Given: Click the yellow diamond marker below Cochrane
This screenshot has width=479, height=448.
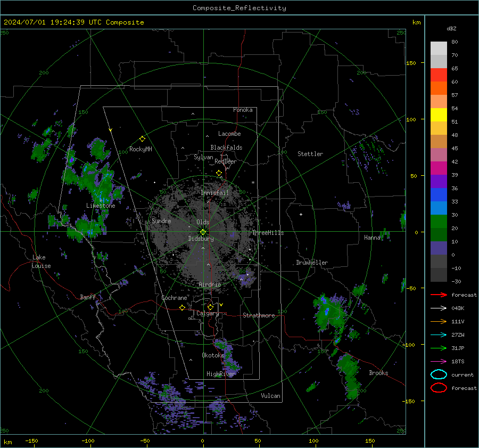Looking at the screenshot, I should point(182,307).
